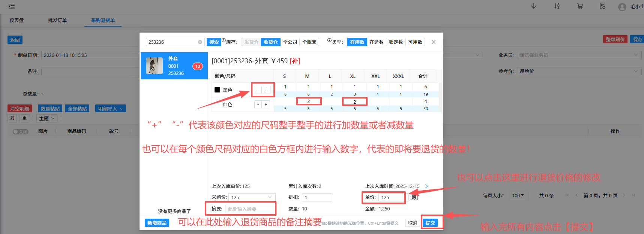This screenshot has height=234, width=644.
Task: Click the [跟] link beside 单价
Action: tap(414, 197)
